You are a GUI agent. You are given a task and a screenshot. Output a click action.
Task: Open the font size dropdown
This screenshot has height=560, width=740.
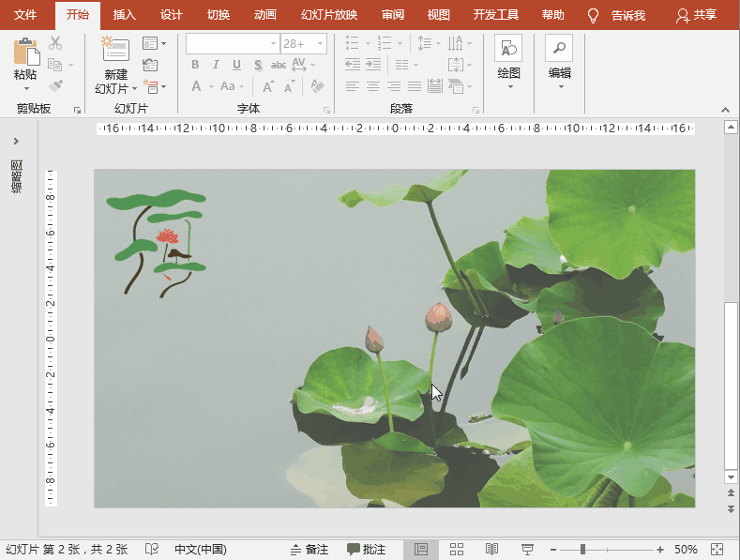click(x=321, y=44)
